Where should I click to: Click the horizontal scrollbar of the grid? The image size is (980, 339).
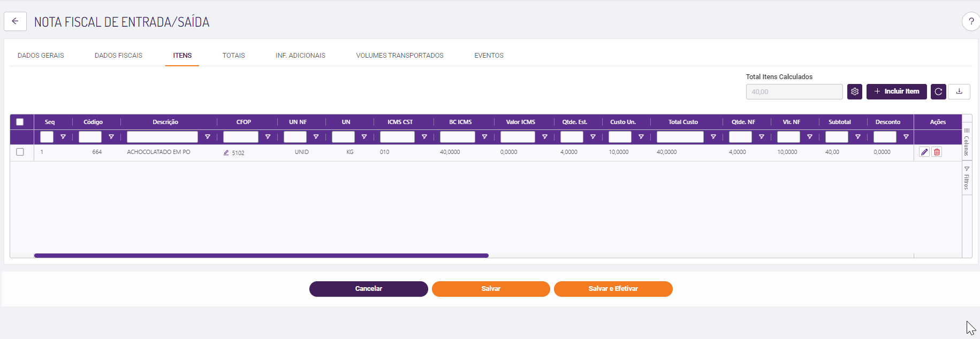click(x=261, y=256)
